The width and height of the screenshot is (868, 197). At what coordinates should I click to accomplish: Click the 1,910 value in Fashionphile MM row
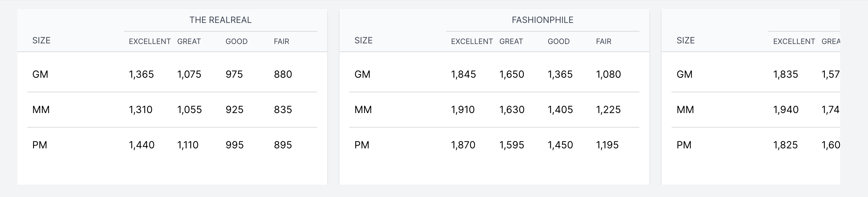(x=462, y=109)
